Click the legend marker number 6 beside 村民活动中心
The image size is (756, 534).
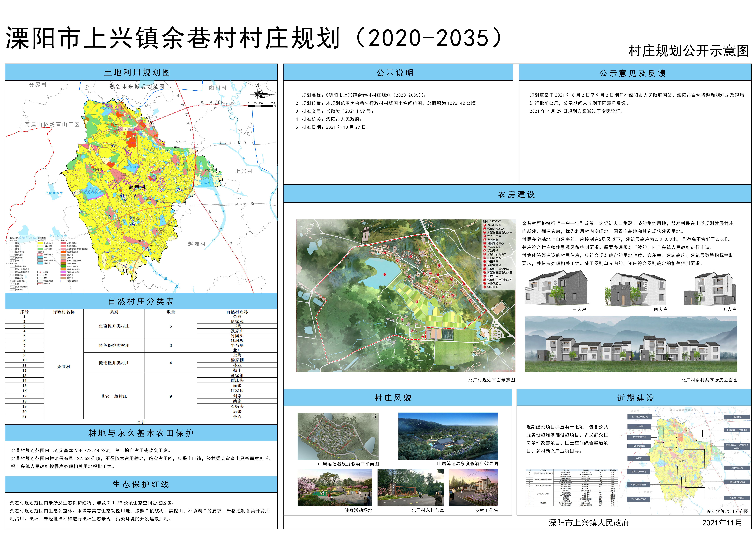click(x=485, y=243)
